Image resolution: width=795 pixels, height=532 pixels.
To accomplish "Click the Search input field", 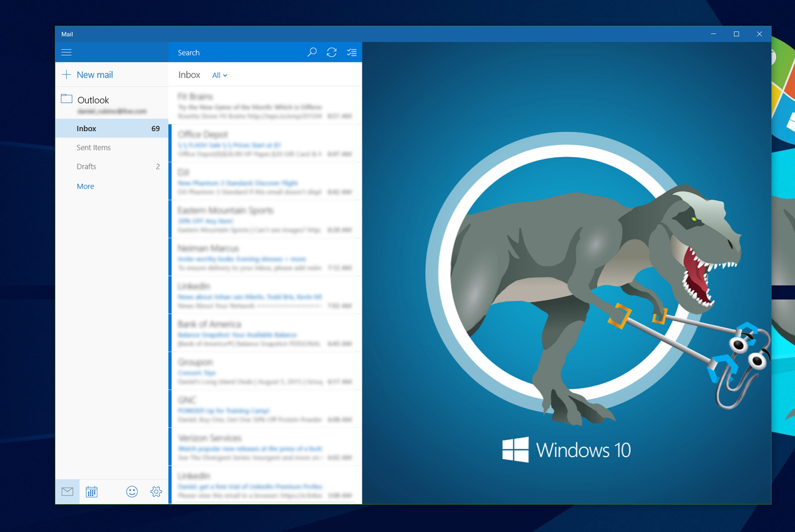I will tap(232, 52).
